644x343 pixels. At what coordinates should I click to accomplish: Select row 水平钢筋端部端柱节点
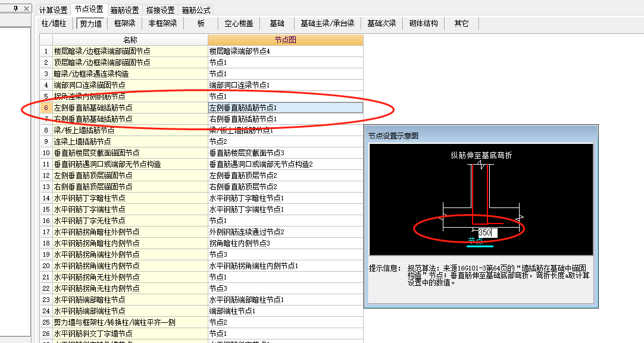click(130, 310)
